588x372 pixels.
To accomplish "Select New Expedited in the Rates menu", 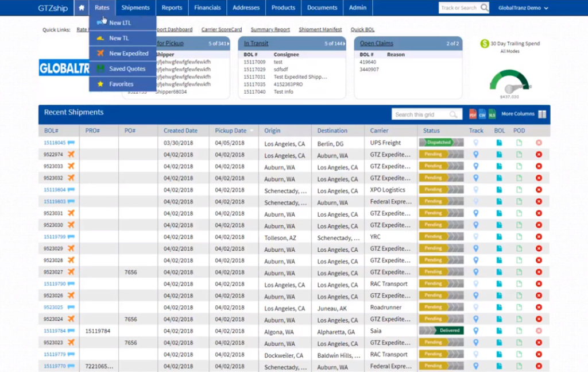I will [123, 53].
